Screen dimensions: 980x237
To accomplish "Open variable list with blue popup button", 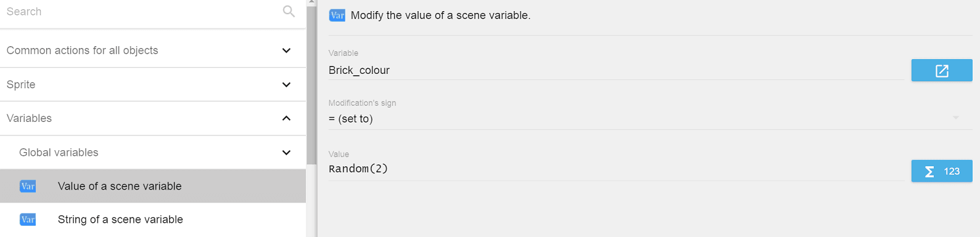I will [x=942, y=71].
